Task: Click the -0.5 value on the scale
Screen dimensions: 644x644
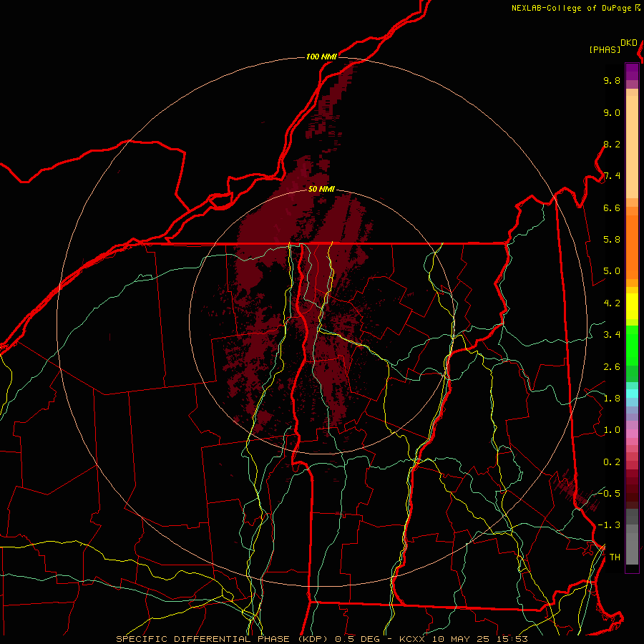Action: 609,493
